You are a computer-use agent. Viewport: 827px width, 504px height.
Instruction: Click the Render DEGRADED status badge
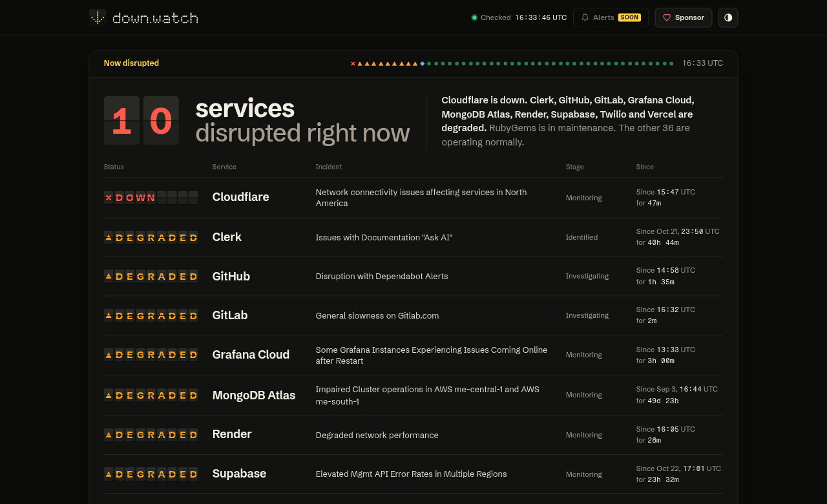click(151, 434)
